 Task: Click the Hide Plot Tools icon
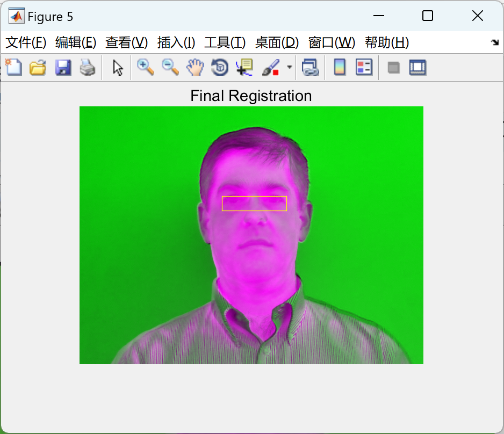[x=394, y=68]
